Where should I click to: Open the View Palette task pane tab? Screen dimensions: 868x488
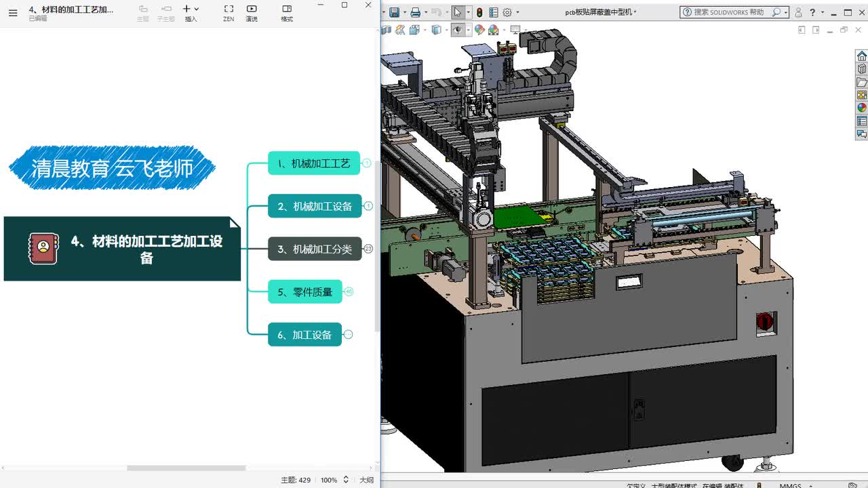coord(862,95)
